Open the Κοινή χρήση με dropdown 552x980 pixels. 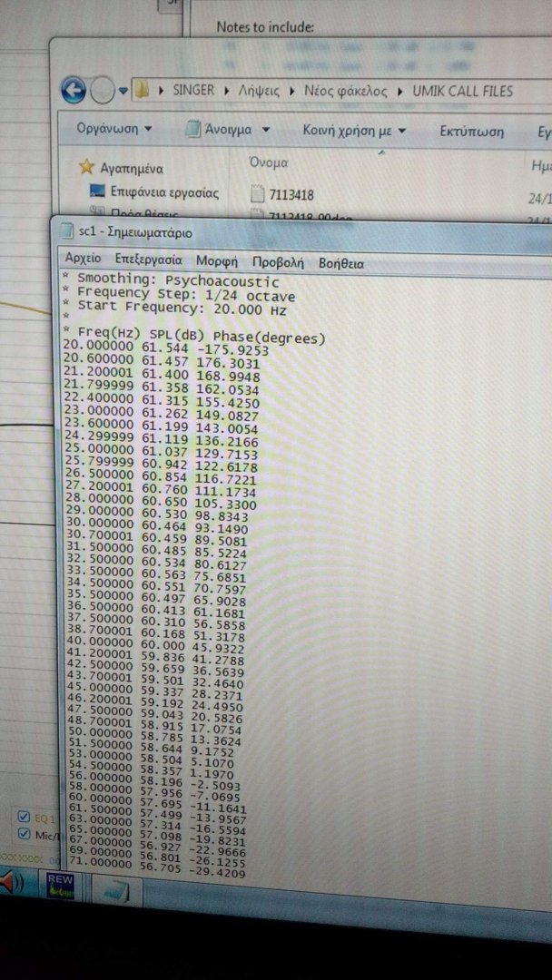(354, 131)
